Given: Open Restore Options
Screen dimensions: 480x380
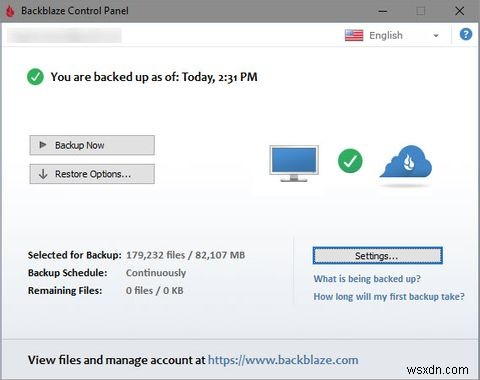Looking at the screenshot, I should (92, 174).
